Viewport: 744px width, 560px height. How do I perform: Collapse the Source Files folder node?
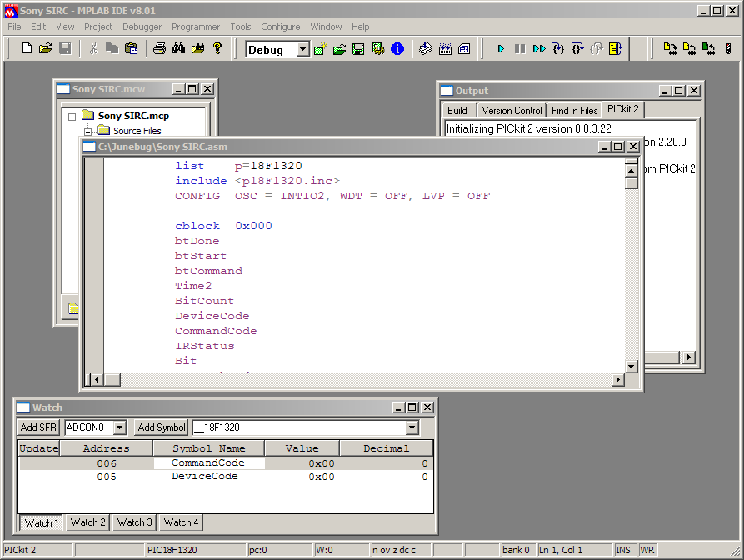pos(87,132)
